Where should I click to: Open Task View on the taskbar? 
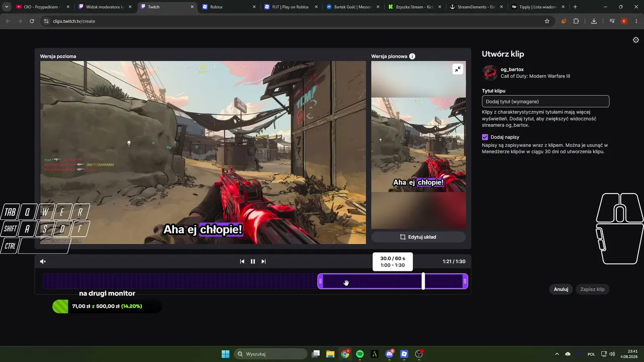click(316, 354)
